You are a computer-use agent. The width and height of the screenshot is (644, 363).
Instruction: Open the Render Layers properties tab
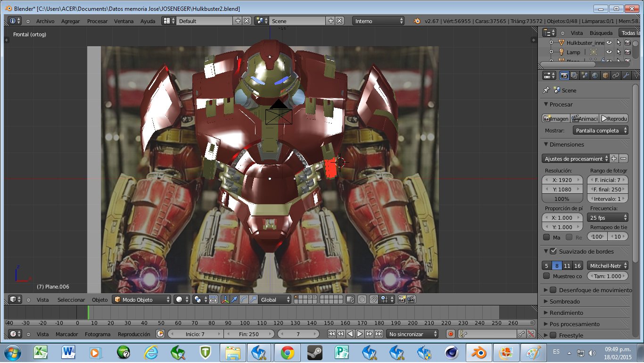(x=574, y=75)
